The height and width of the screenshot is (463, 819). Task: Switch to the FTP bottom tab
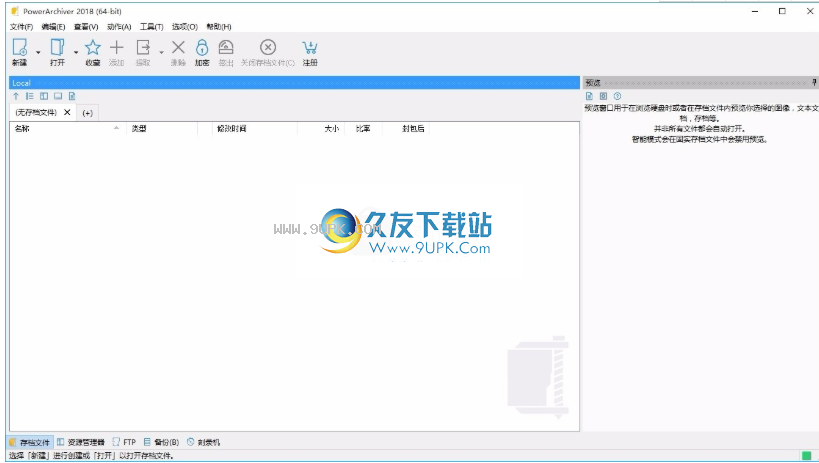[x=124, y=442]
